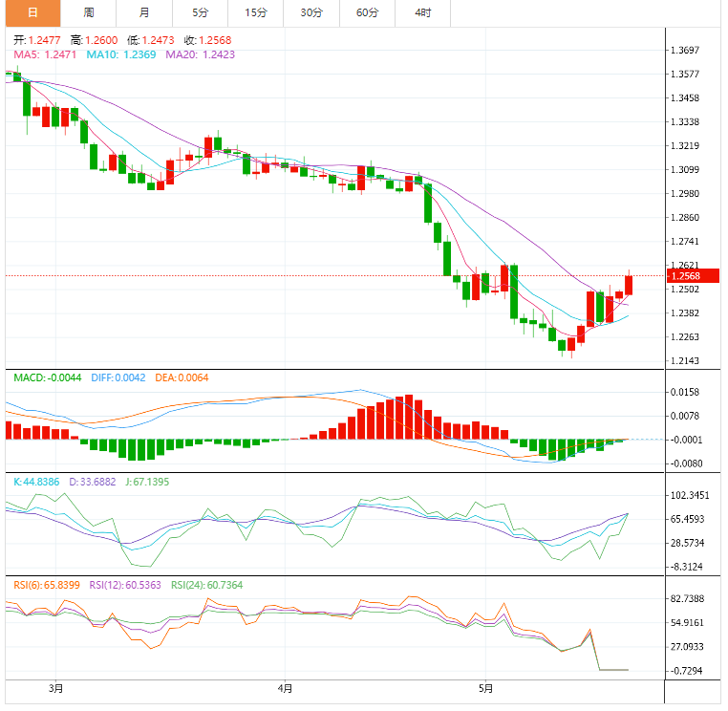
Task: Click the K: 44.8386 value
Action: (x=36, y=482)
